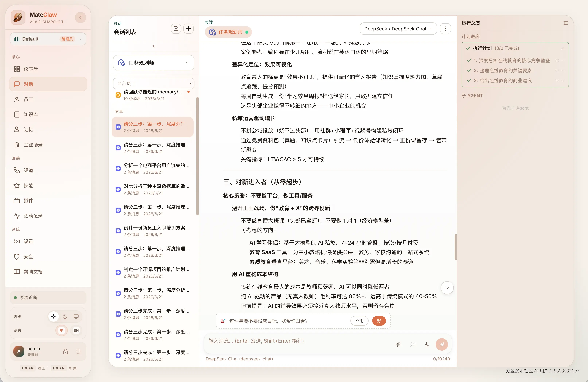This screenshot has height=382, width=588.
Task: Click the 活动记录 activity icon
Action: click(17, 216)
